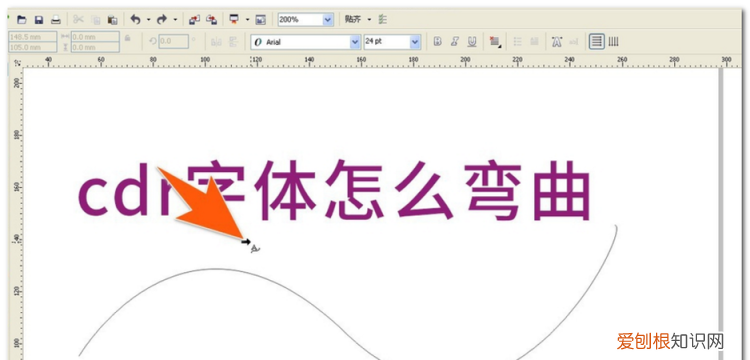
Task: Click the Cut scissors icon
Action: [78, 20]
